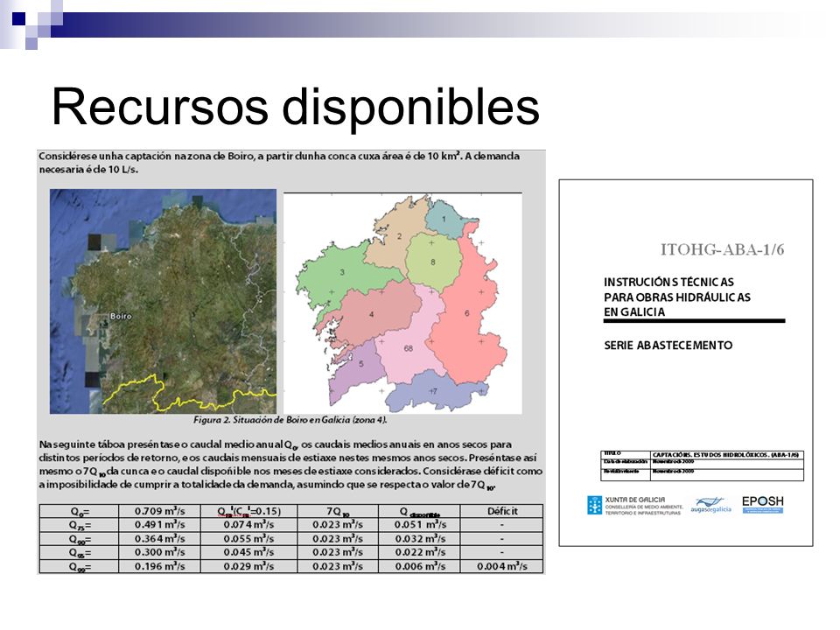Click the "CAPTACIÓNS. ESTUDOS HIDROLÓXICOS" title cell
The image size is (840, 630).
[x=727, y=455]
